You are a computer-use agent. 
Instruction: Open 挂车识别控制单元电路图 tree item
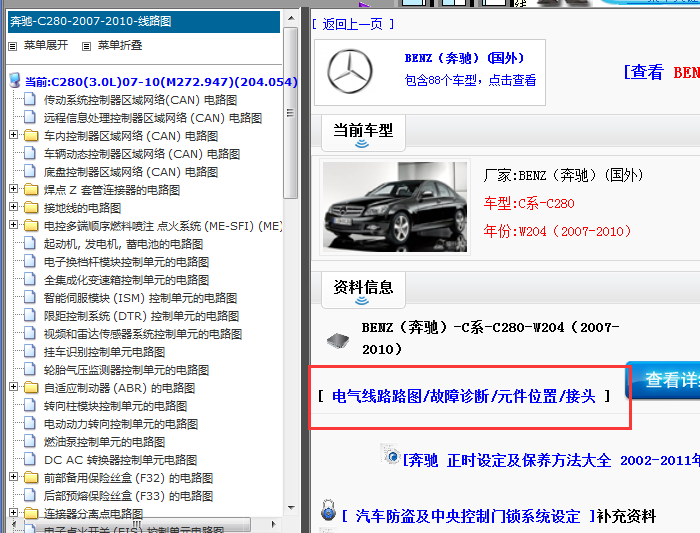point(104,352)
